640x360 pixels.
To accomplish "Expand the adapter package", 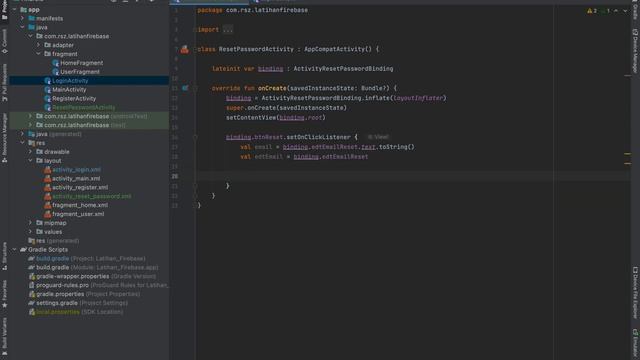I will pyautogui.click(x=38, y=45).
